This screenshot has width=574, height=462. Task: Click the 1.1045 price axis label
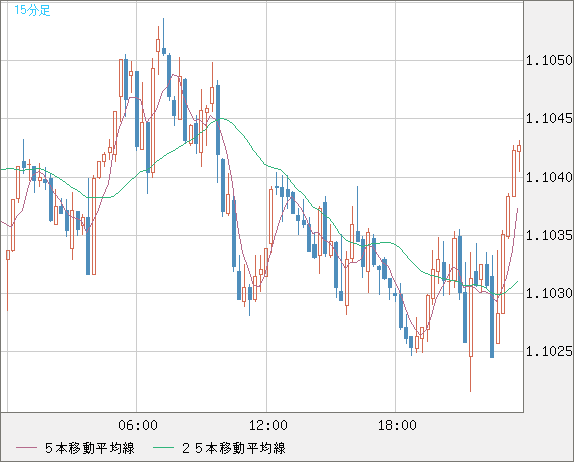(x=549, y=119)
